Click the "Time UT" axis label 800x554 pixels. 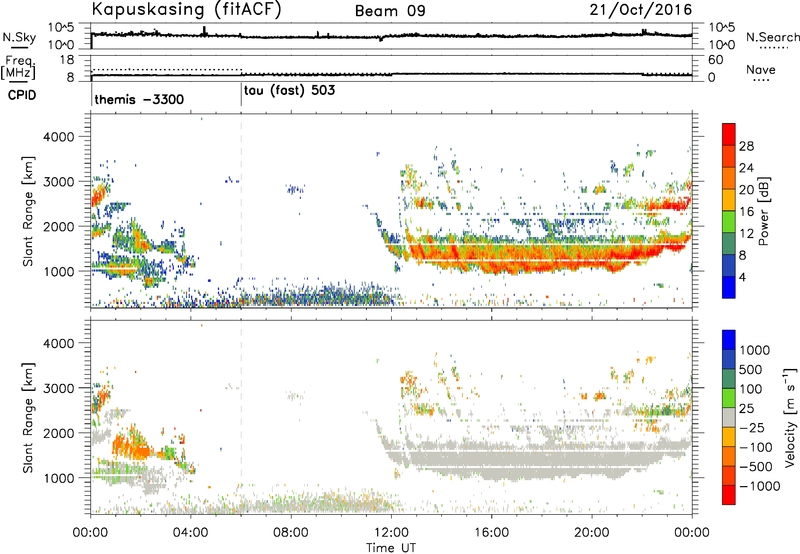tap(391, 547)
